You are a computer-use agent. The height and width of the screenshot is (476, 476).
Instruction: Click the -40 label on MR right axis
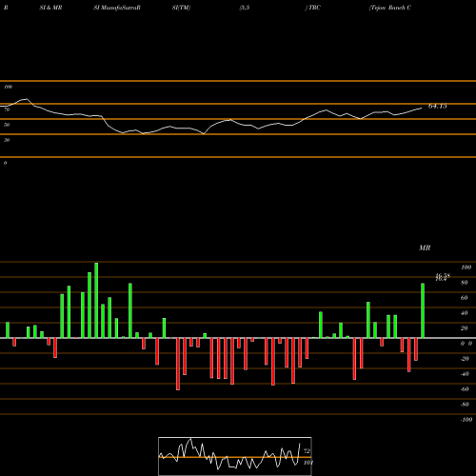click(465, 374)
